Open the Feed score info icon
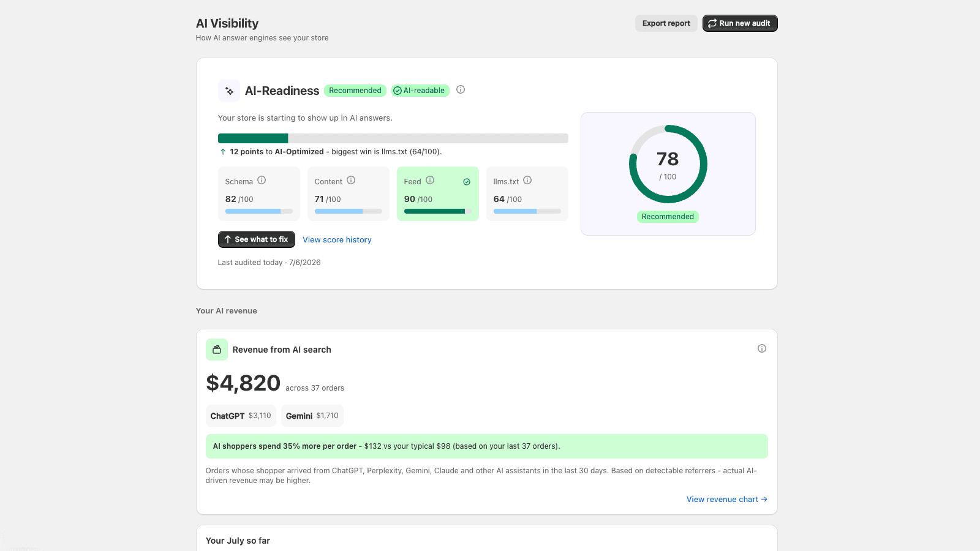This screenshot has width=980, height=551. pos(430,180)
